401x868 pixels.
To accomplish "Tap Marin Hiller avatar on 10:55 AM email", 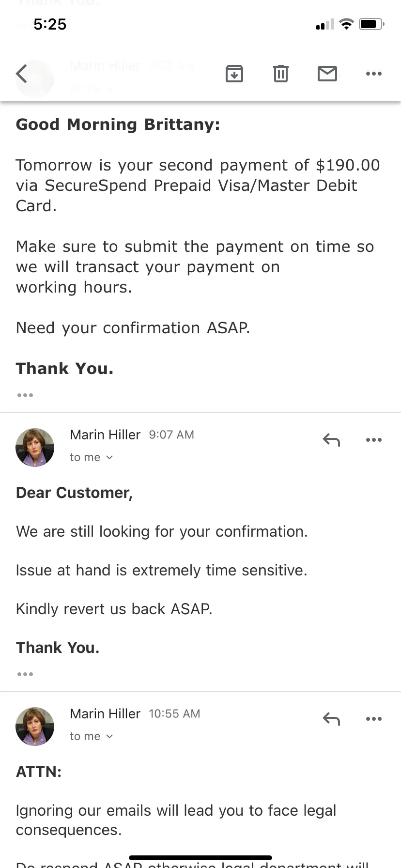I will [x=35, y=727].
